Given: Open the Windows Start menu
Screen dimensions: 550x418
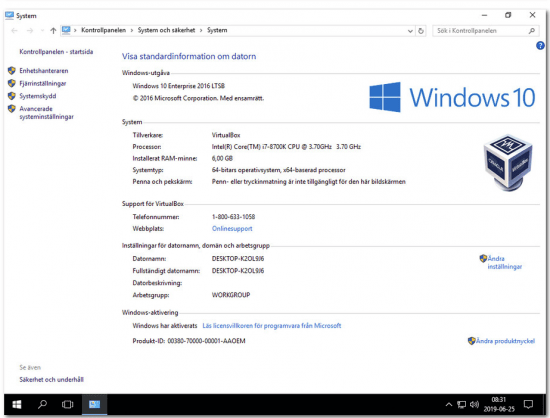Looking at the screenshot, I should coord(16,404).
